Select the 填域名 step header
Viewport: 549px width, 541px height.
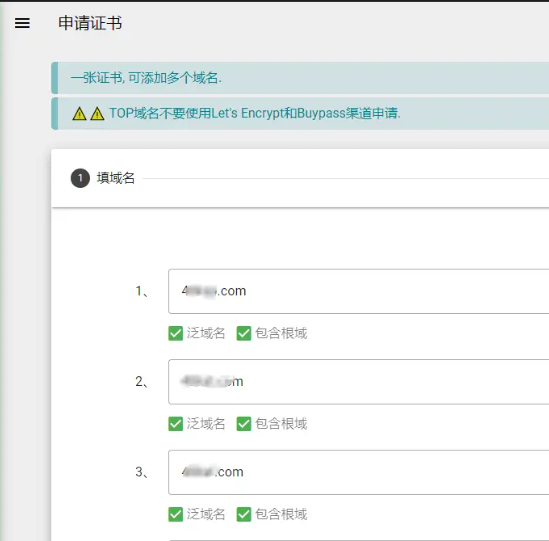116,178
